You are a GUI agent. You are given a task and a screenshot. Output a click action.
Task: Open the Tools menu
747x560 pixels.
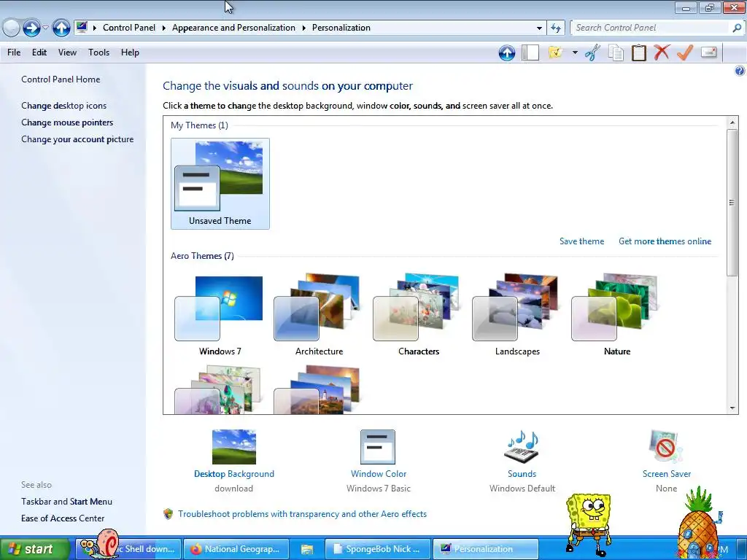[x=98, y=52]
